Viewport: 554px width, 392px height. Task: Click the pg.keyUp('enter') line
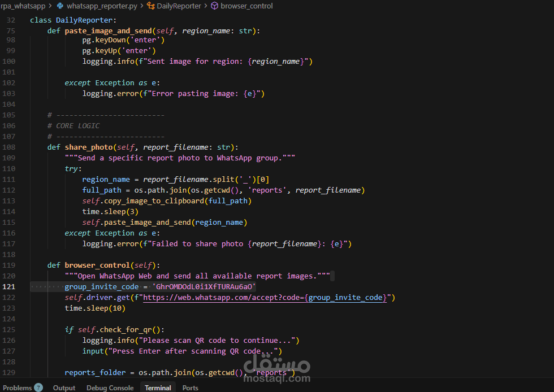119,51
